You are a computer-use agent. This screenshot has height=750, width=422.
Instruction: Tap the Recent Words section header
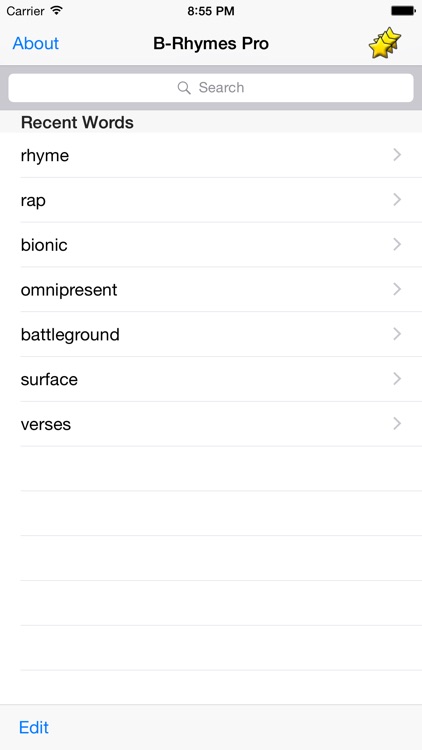pyautogui.click(x=77, y=122)
